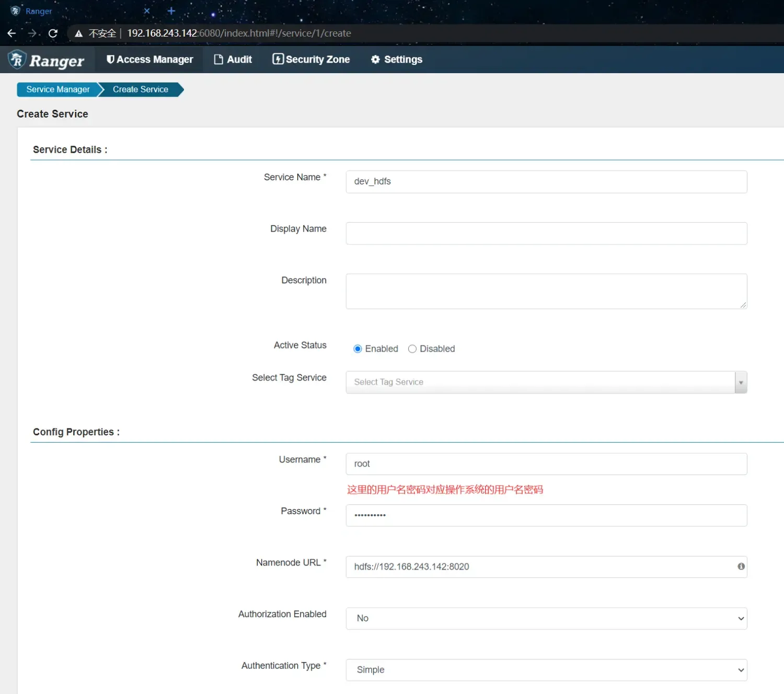The height and width of the screenshot is (694, 784).
Task: Click the browser forward arrow
Action: tap(32, 33)
